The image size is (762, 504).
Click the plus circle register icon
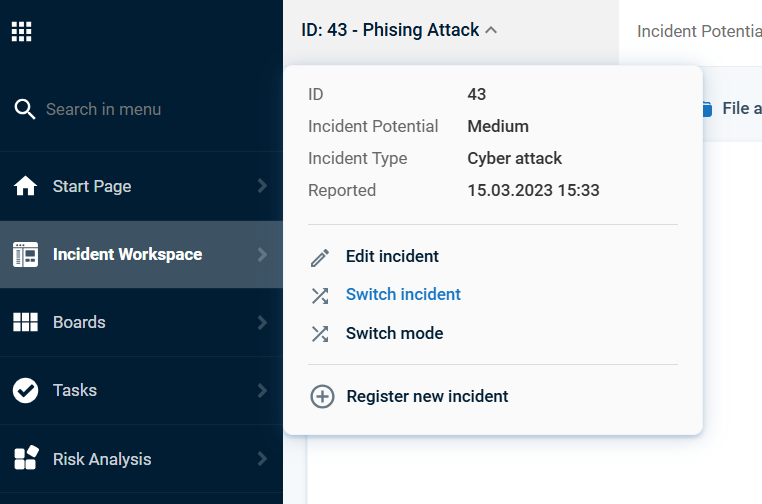(x=322, y=397)
